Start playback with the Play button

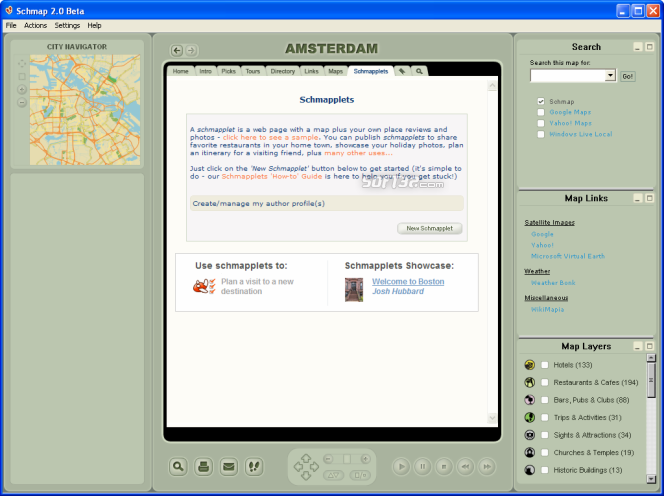(401, 467)
